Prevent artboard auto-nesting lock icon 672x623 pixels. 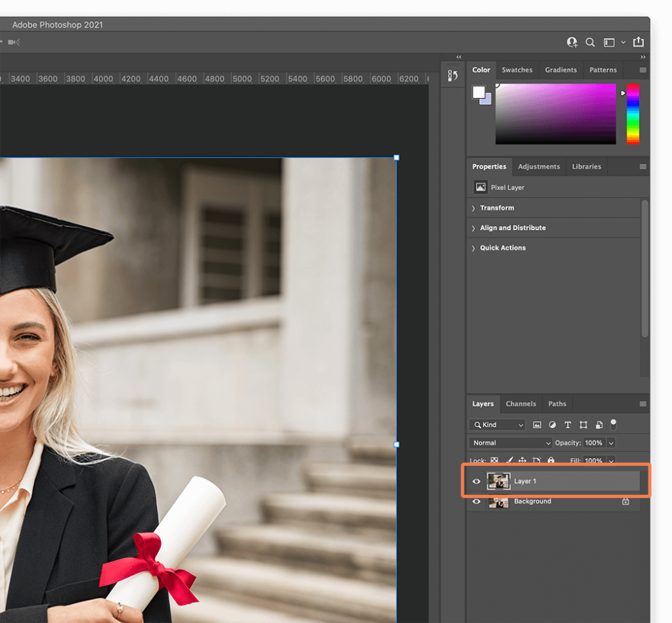(x=536, y=461)
